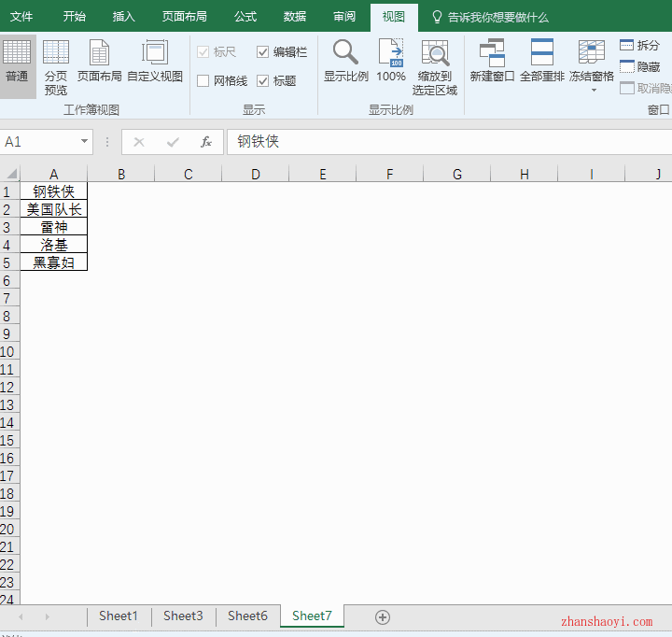The height and width of the screenshot is (637, 672).
Task: Click the insert function fx icon
Action: click(x=206, y=142)
